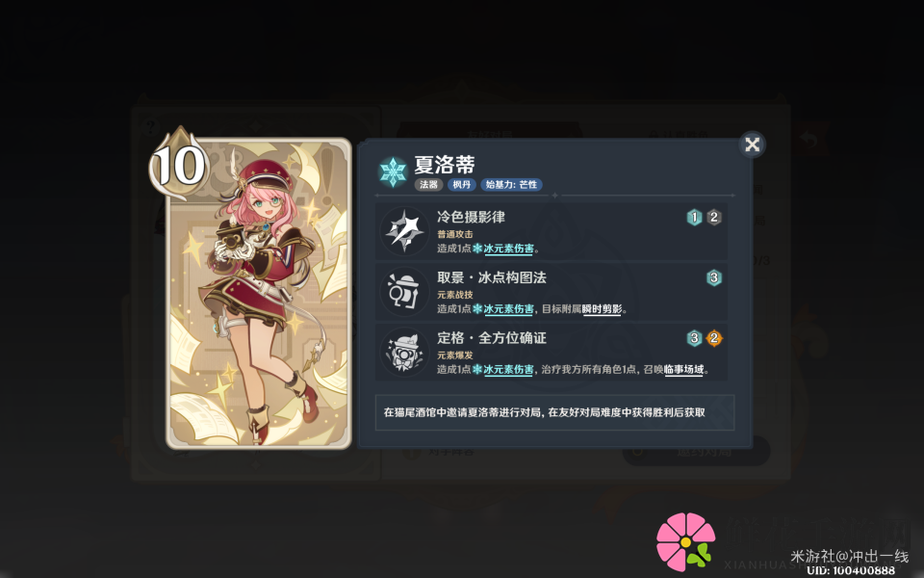Open 冰元素伤害 link in elemental burst description

point(508,369)
